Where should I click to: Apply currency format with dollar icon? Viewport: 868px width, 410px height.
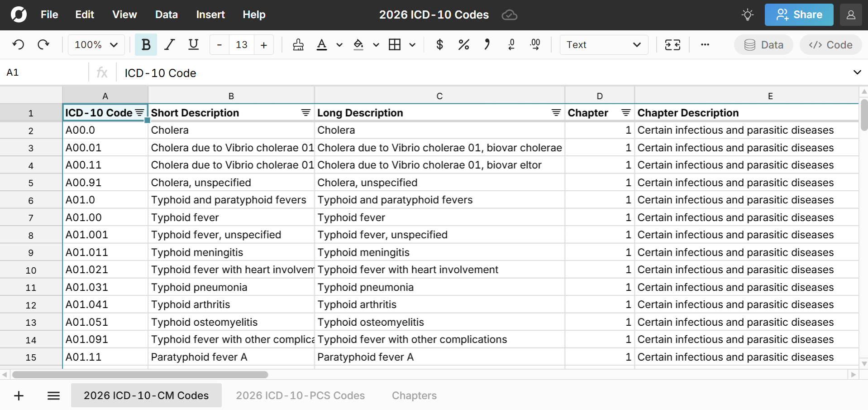[x=439, y=44]
